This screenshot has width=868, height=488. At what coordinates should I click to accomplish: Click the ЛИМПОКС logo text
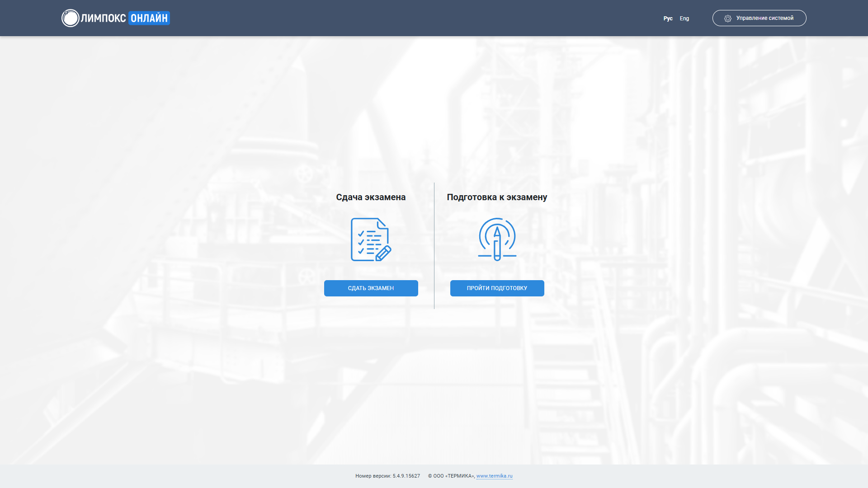(104, 18)
